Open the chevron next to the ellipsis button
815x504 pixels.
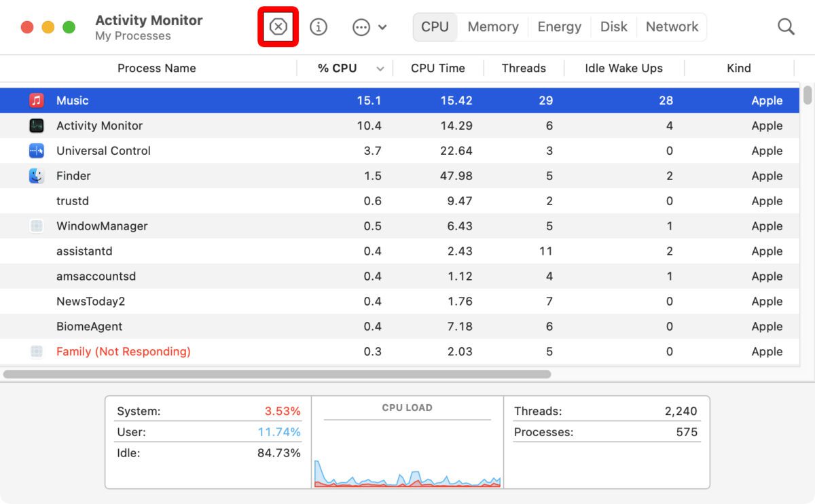coord(381,27)
